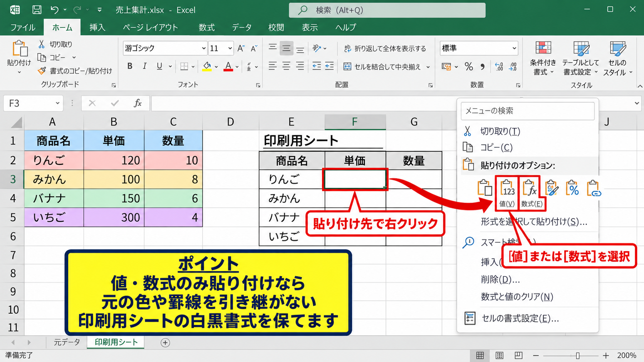Toggle Underline formatting
This screenshot has height=362, width=644.
(x=159, y=66)
